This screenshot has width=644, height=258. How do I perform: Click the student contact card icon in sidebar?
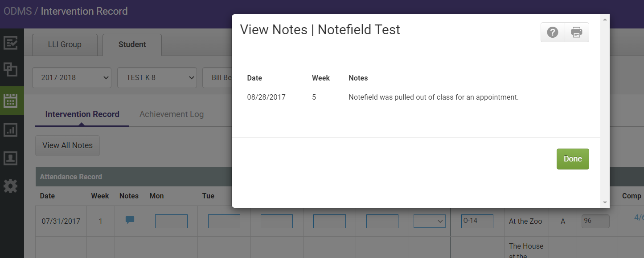[12, 158]
